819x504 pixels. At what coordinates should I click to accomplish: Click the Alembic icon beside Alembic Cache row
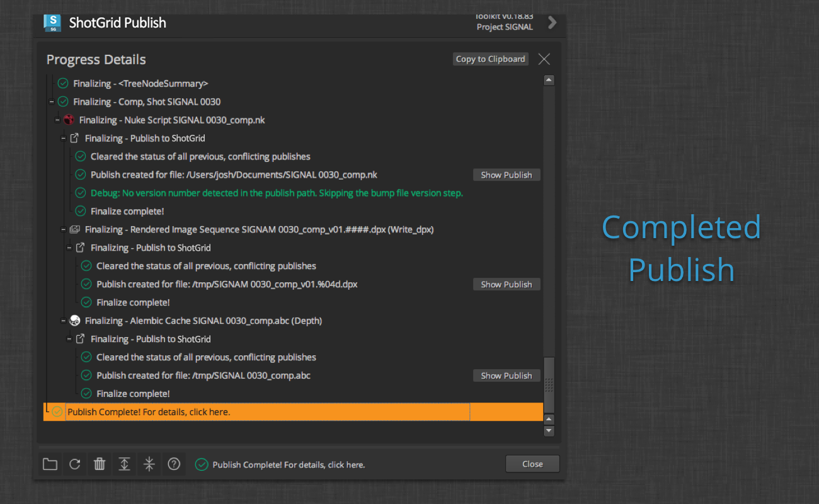click(x=74, y=321)
